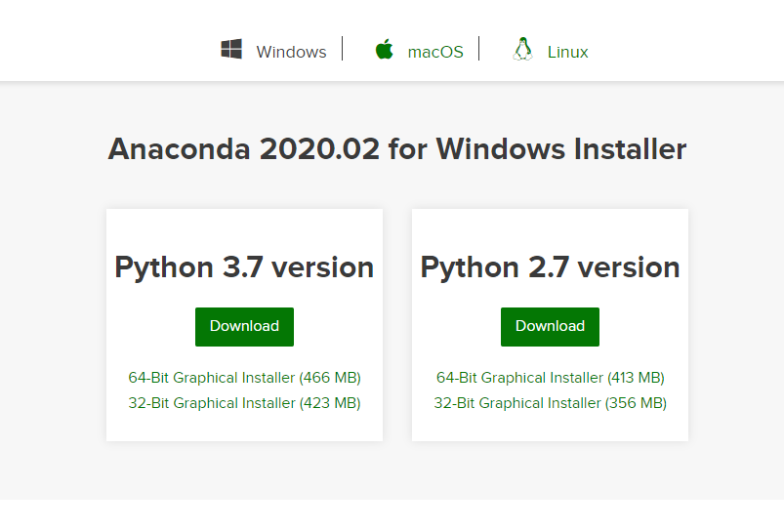Open 64-Bit Graphical Installer (413 MB) link

[x=550, y=378]
